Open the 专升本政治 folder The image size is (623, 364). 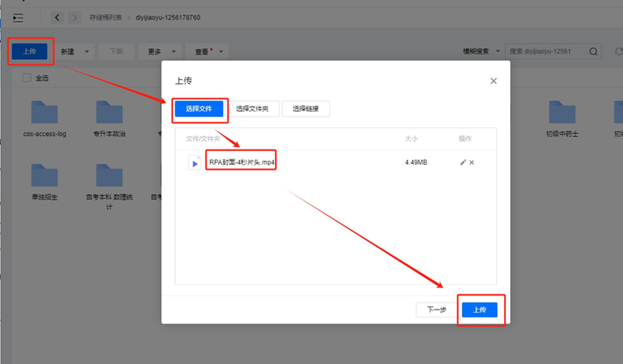[109, 119]
